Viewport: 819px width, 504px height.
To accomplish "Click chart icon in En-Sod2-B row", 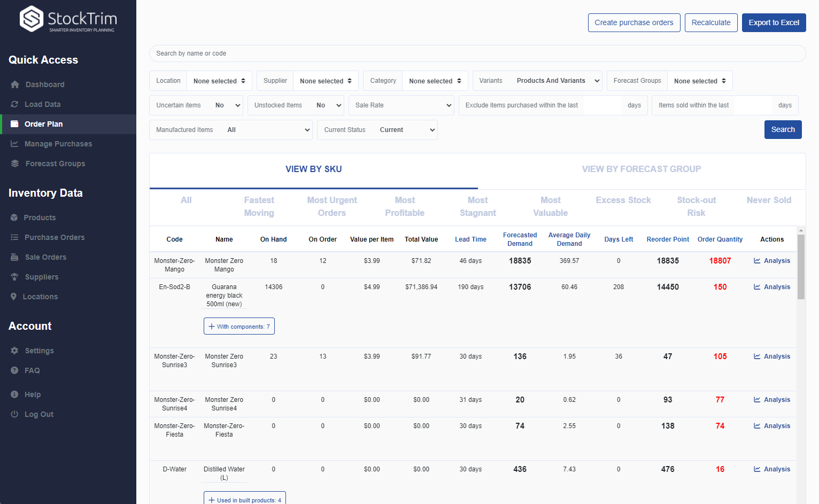I will tap(757, 287).
